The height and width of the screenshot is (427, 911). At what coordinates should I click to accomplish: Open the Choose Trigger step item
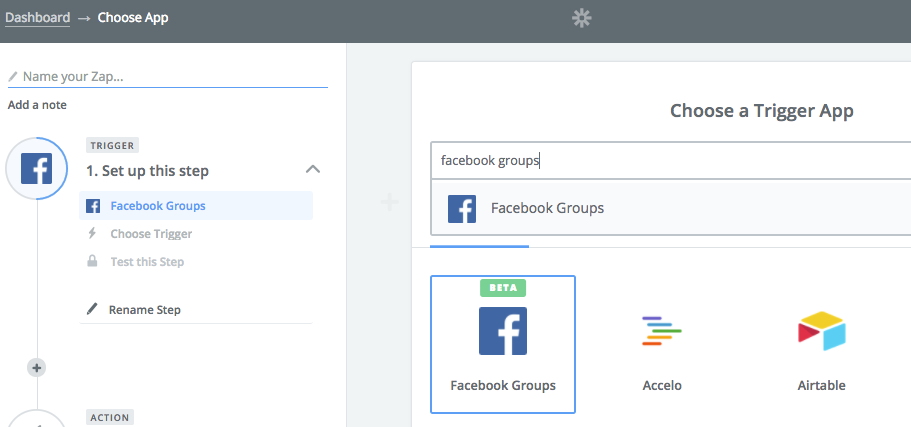click(151, 234)
